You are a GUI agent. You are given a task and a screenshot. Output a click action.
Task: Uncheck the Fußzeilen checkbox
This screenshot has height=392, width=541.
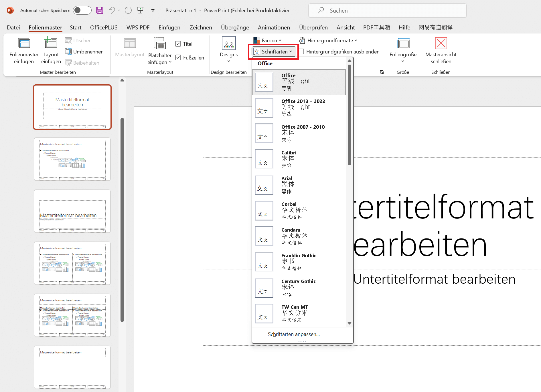pos(178,57)
